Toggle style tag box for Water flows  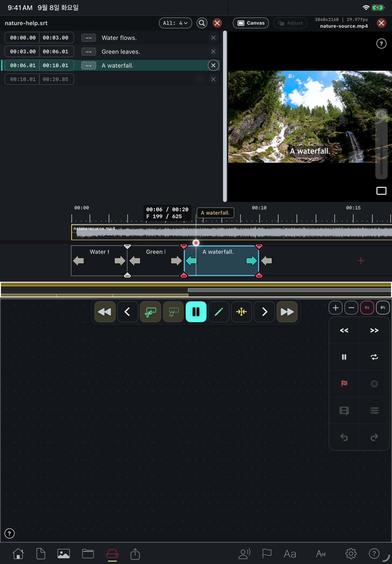[88, 38]
